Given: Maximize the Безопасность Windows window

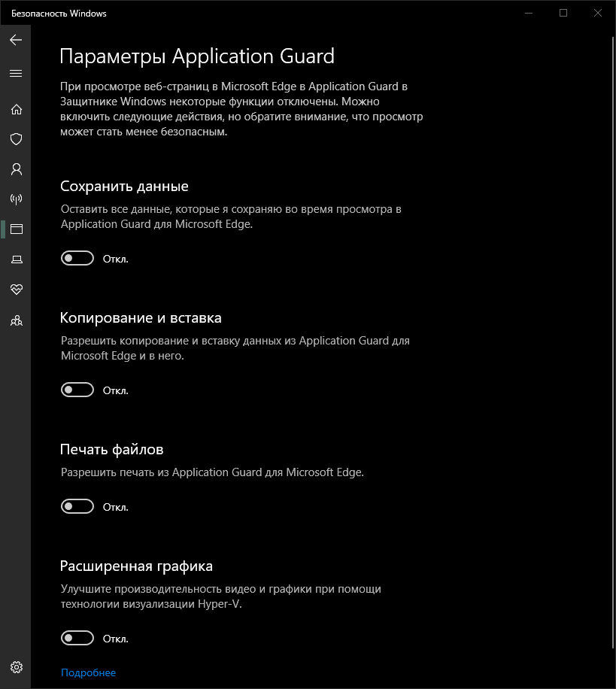Looking at the screenshot, I should (x=563, y=13).
